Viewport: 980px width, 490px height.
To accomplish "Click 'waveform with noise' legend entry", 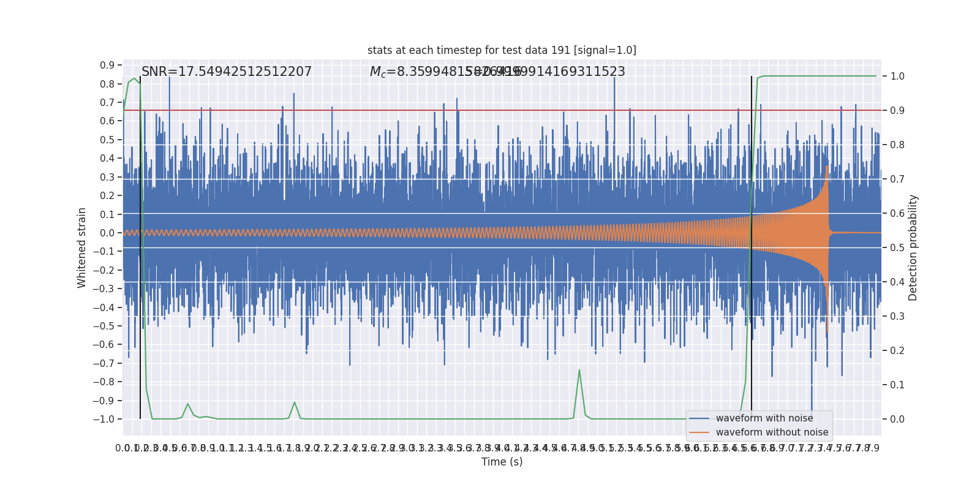I will click(x=764, y=418).
